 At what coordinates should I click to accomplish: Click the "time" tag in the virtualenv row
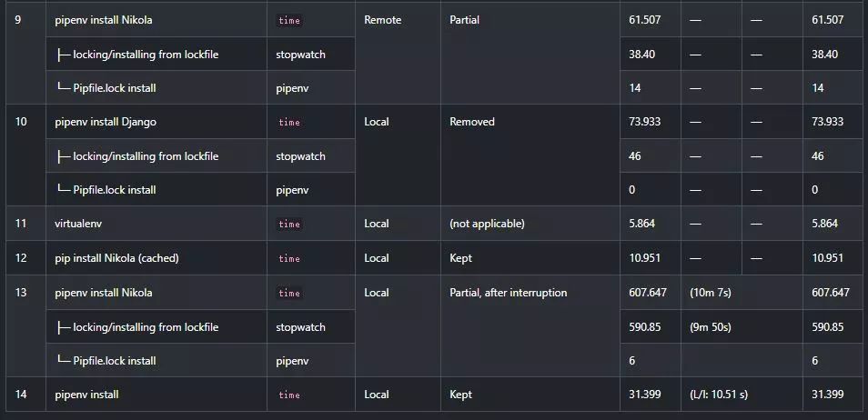coord(289,225)
